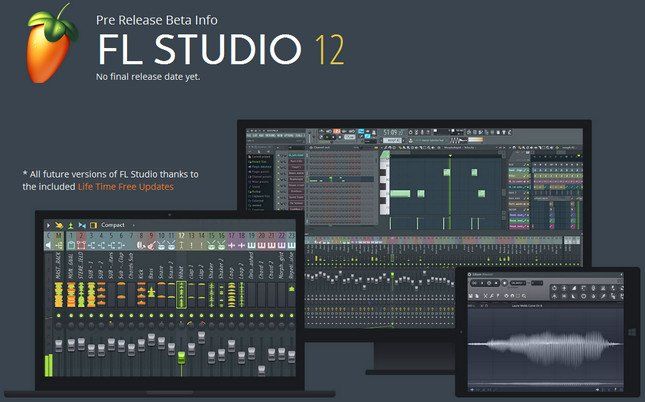Viewport: 645px width, 402px height.
Task: Select the keyboard icon on mixer track 20
Action: click(x=262, y=245)
